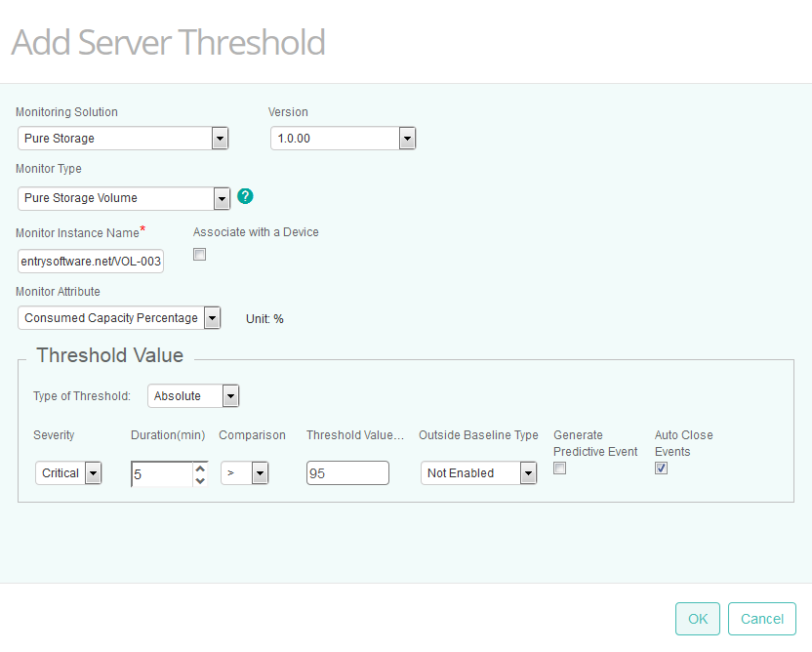
Task: Click the Comparison dropdown arrow
Action: pyautogui.click(x=259, y=472)
